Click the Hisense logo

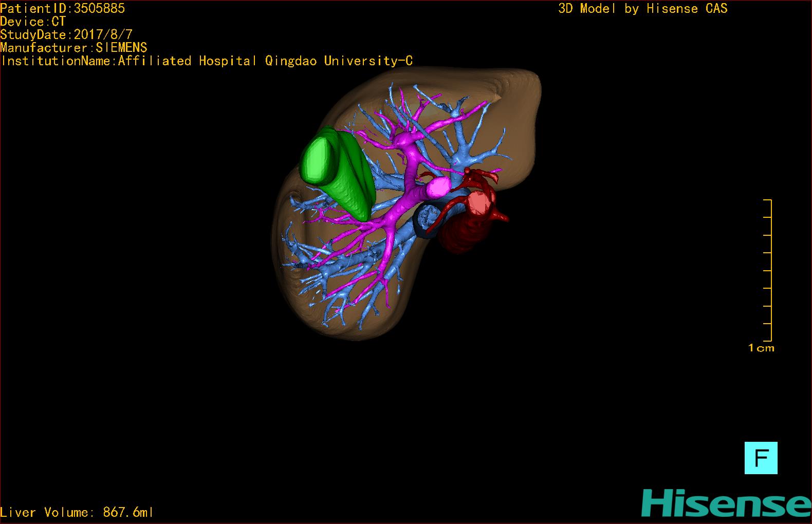tap(725, 503)
